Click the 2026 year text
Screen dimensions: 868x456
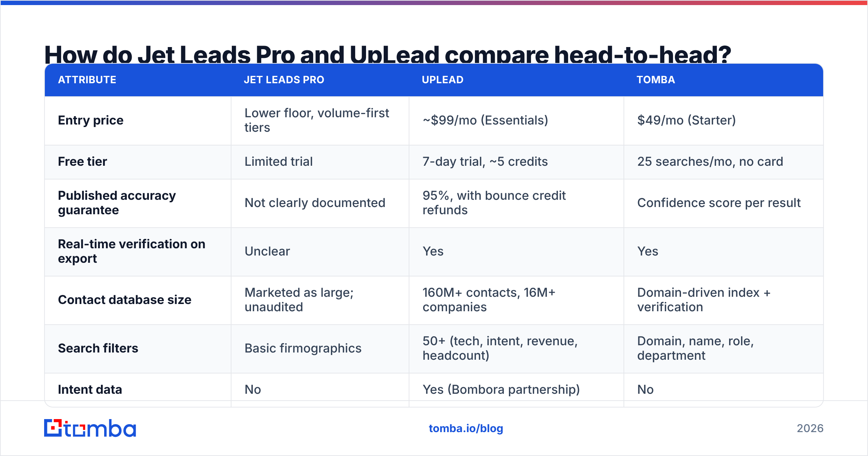[x=810, y=428]
